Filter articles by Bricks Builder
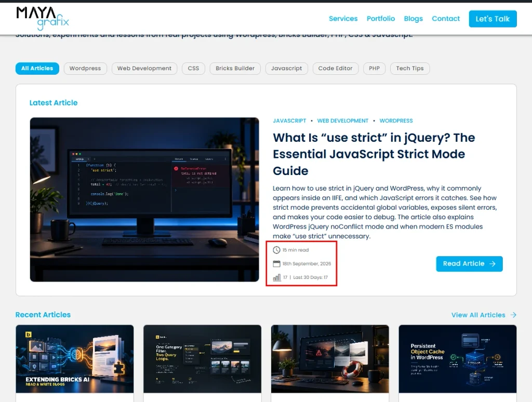This screenshot has width=532, height=402. [235, 68]
